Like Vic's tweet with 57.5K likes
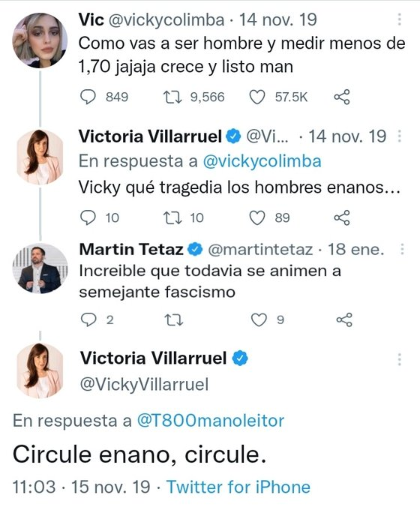Image resolution: width=420 pixels, height=510 pixels. (x=257, y=97)
